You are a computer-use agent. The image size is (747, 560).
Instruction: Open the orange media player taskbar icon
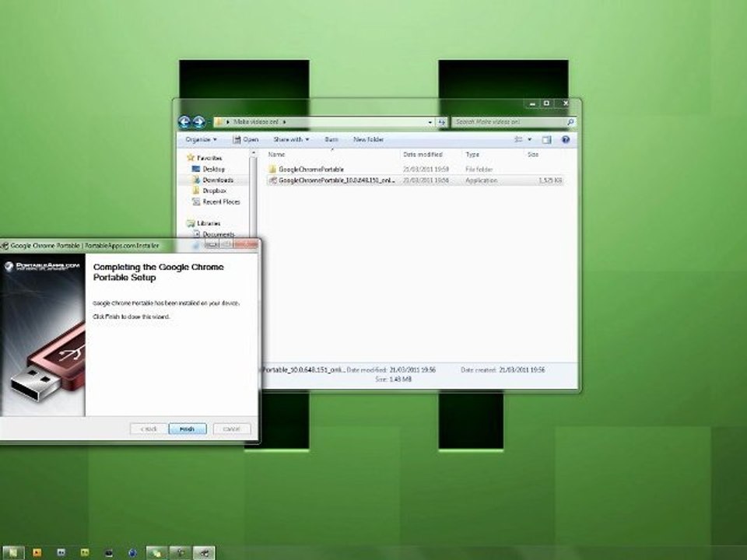pos(37,552)
